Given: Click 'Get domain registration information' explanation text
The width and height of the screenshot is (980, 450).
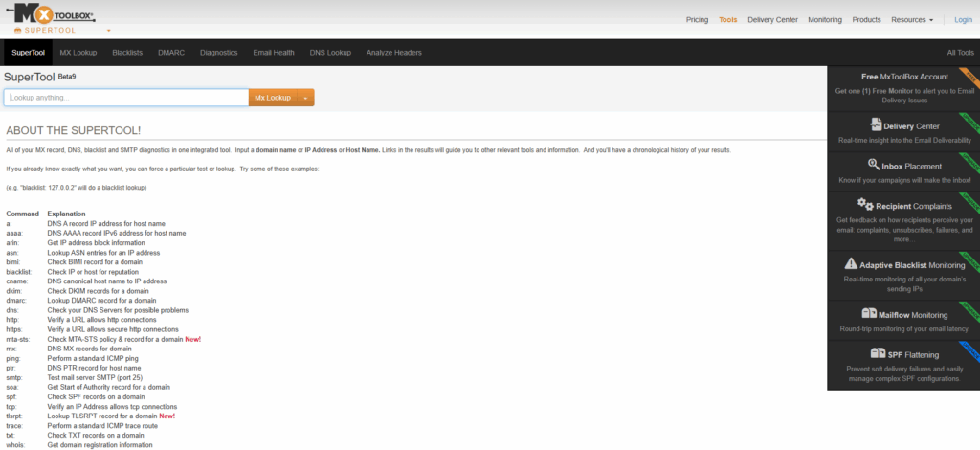Looking at the screenshot, I should click(x=100, y=445).
